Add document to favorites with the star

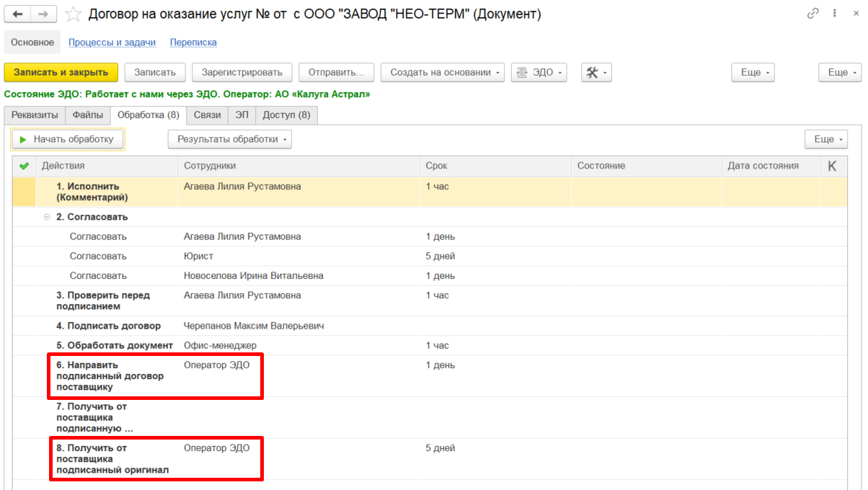73,14
